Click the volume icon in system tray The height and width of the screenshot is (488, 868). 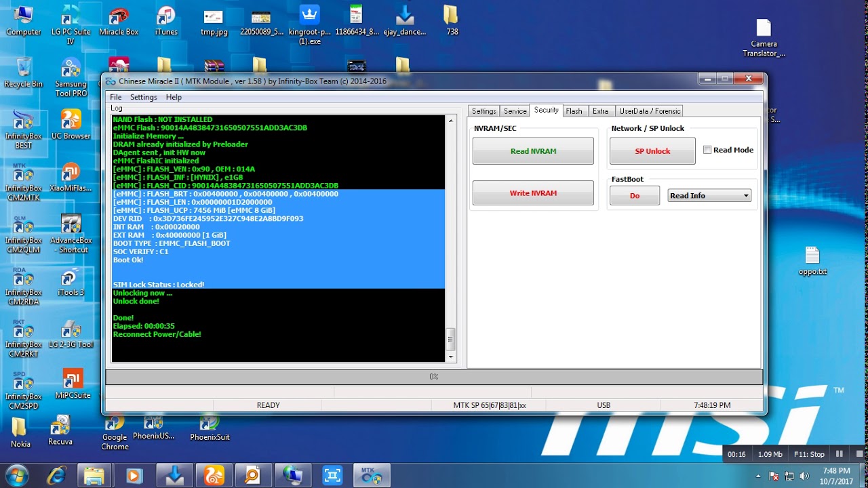(x=804, y=476)
